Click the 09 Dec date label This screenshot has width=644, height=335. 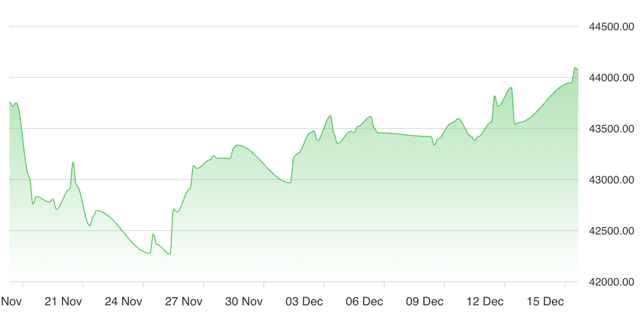point(425,302)
